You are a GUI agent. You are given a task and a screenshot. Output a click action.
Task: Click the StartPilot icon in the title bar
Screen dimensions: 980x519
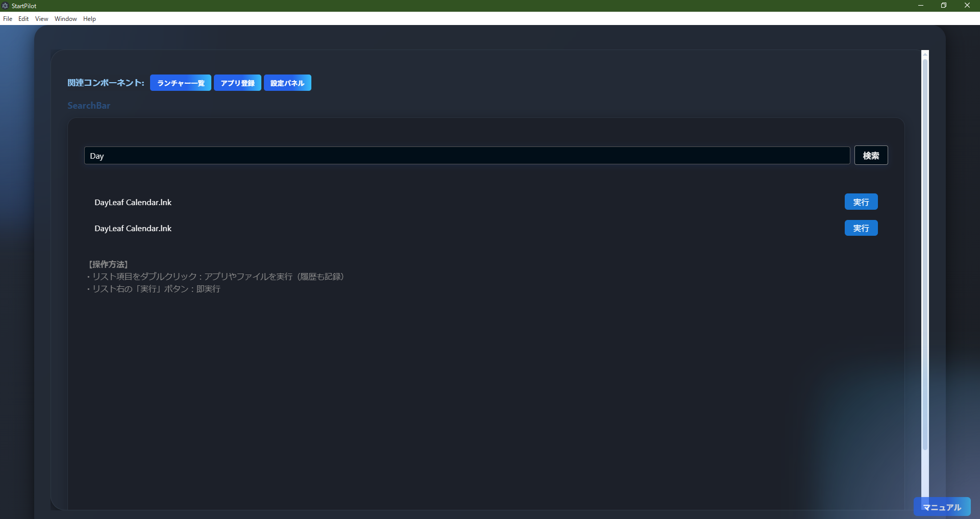click(x=5, y=6)
